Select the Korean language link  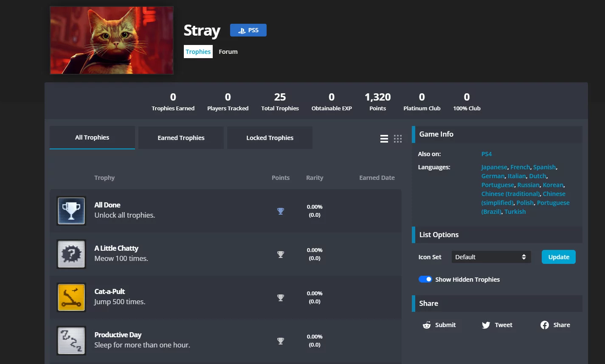pos(553,185)
